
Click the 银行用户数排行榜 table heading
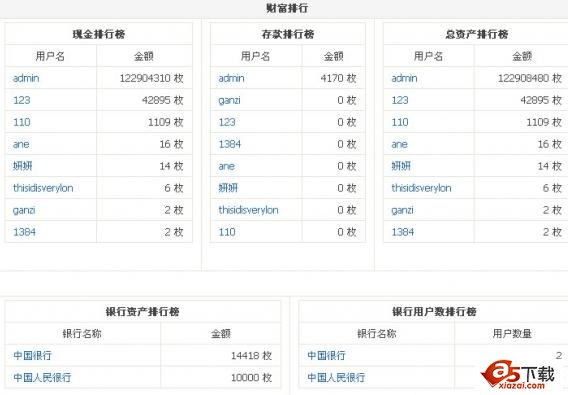point(434,312)
